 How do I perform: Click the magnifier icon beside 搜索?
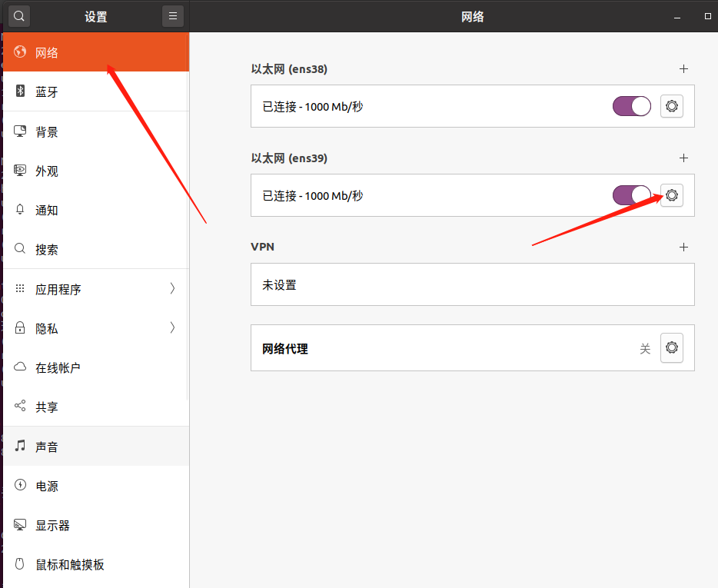point(20,249)
